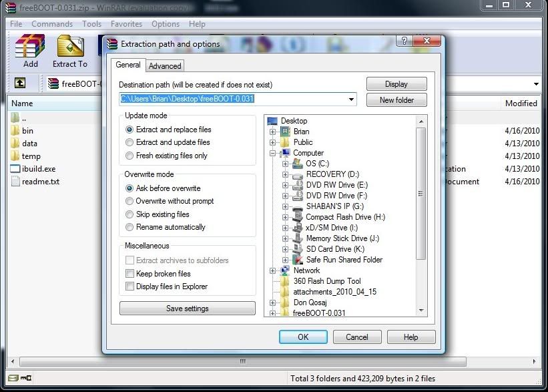Click the Name column header
This screenshot has height=392, width=548.
55,104
